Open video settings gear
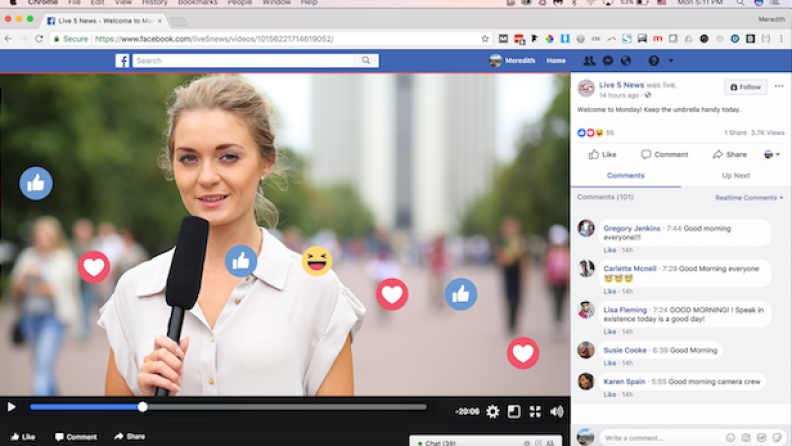Screen dimensions: 792x446 point(492,412)
